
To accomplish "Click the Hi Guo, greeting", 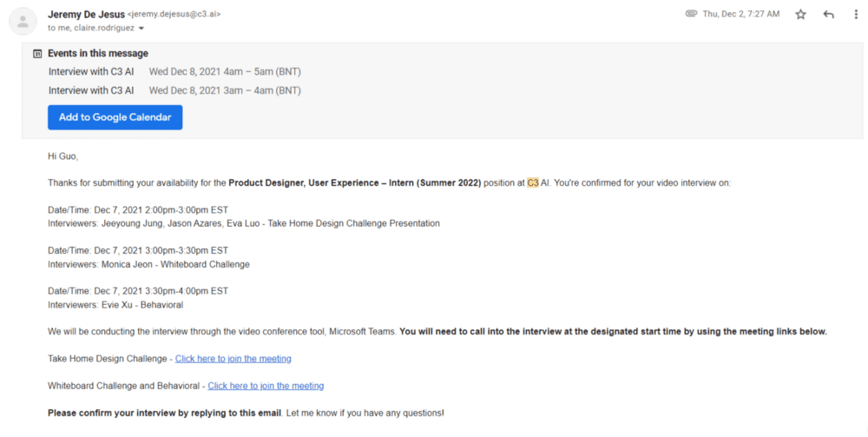I will [x=62, y=156].
